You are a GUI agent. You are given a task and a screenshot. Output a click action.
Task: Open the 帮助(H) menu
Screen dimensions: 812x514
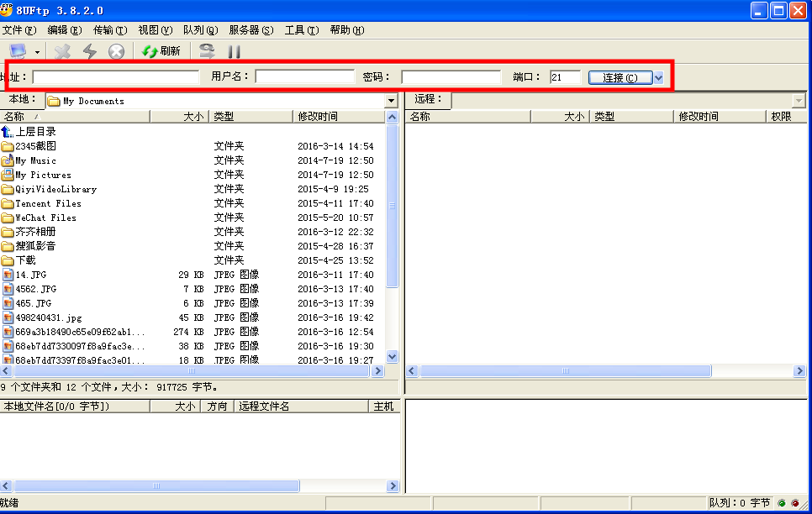pos(347,30)
